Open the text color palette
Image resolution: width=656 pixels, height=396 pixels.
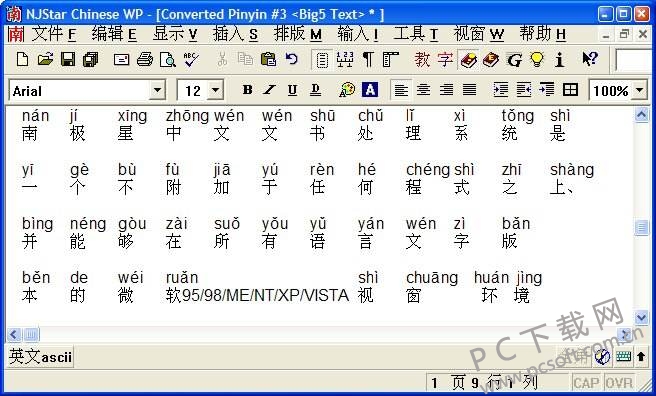coord(347,89)
